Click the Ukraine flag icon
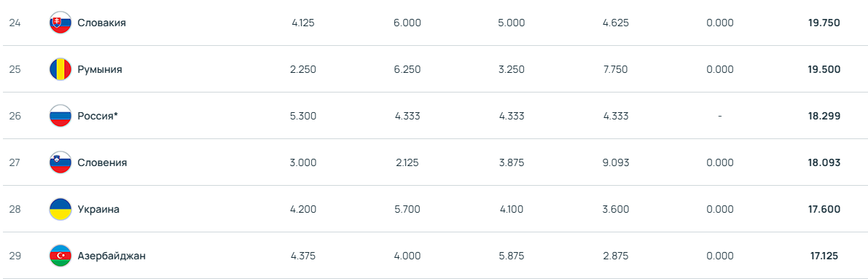Image resolution: width=868 pixels, height=279 pixels. (x=60, y=209)
